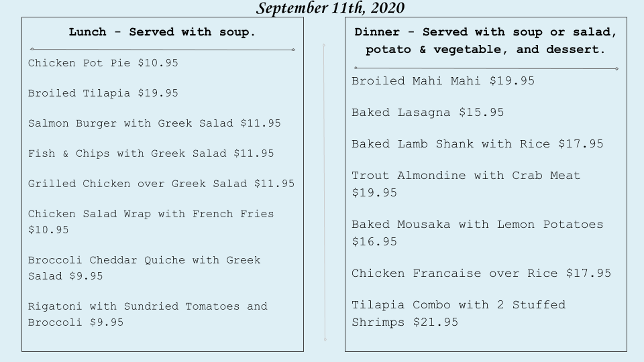Select Grilled Chicken over Greek Salad
The height and width of the screenshot is (362, 644).
(161, 184)
